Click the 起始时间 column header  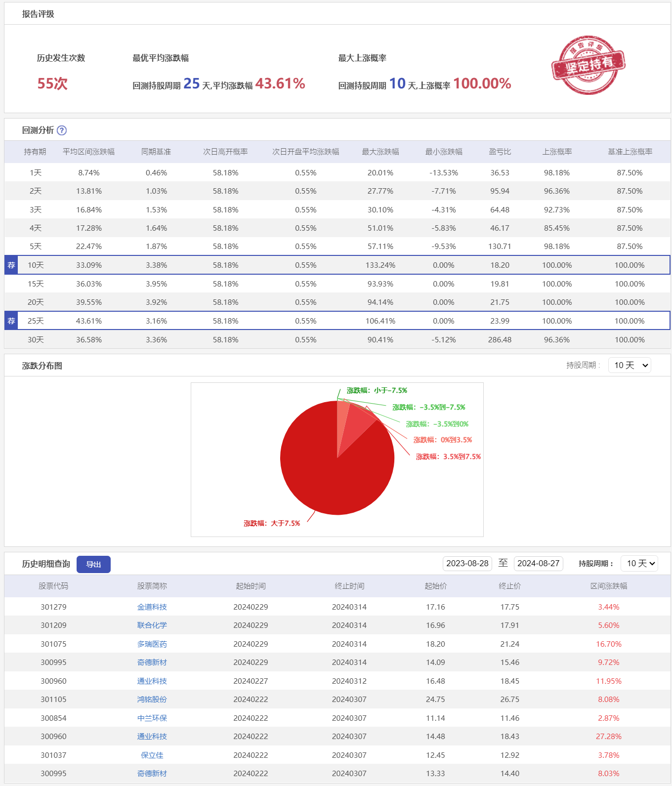pos(251,586)
